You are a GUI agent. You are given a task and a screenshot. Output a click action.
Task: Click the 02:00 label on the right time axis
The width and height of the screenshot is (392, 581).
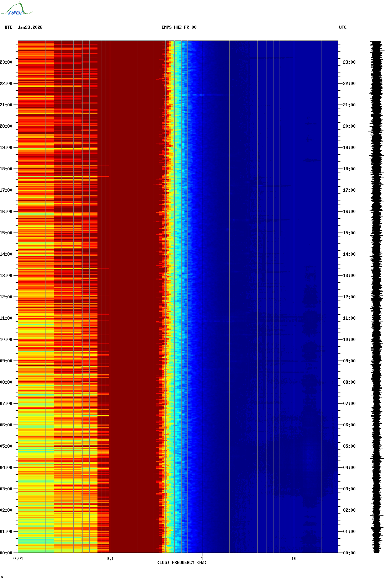pyautogui.click(x=349, y=510)
